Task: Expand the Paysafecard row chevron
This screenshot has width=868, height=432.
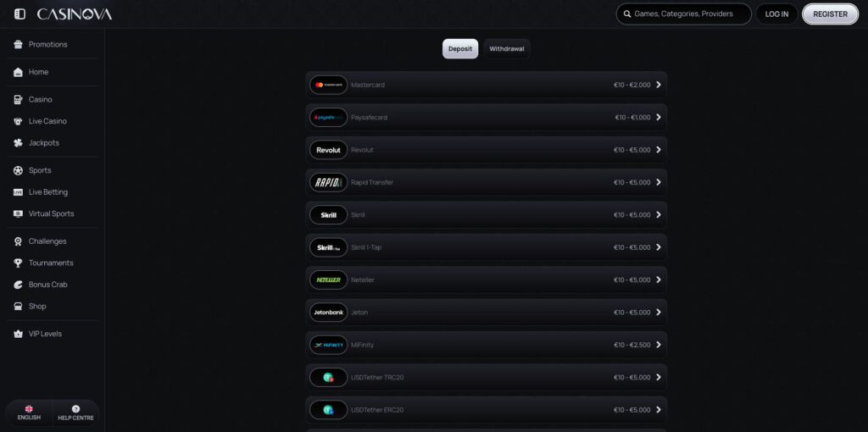Action: 658,117
